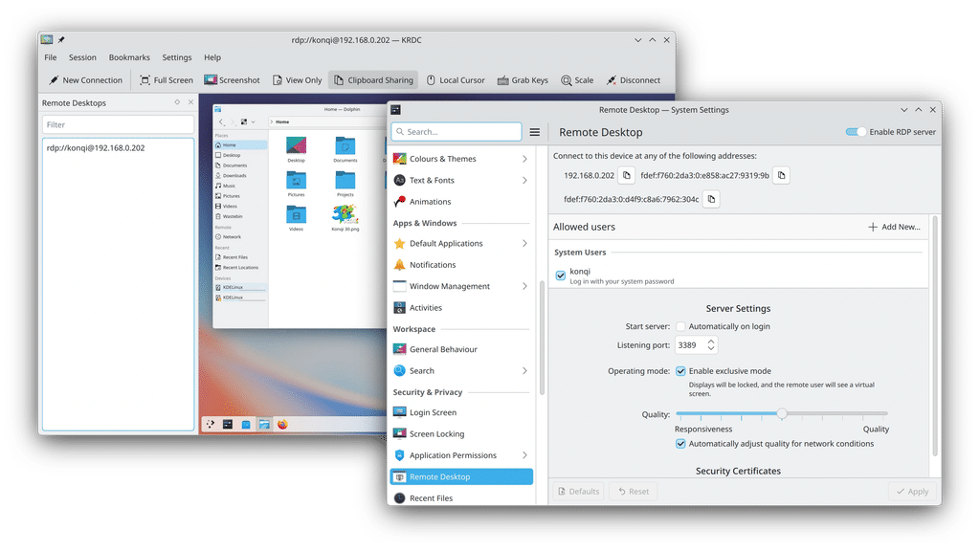Open Notifications settings

coord(461,265)
